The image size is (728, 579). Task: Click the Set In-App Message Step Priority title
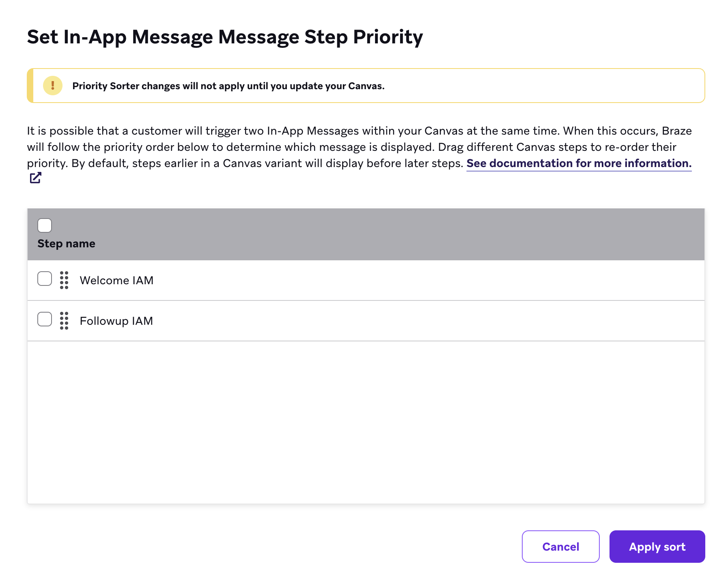click(225, 37)
